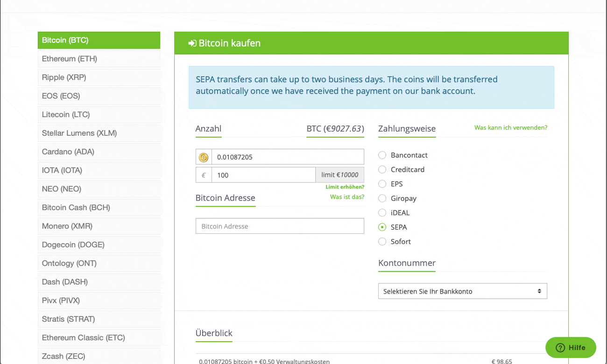Pick iDEAL payment method

click(382, 213)
